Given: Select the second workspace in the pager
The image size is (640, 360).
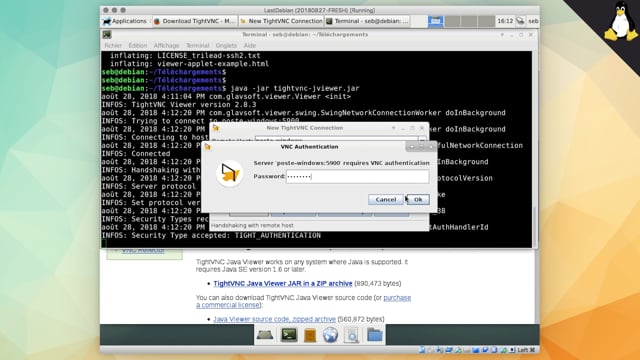Looking at the screenshot, I should [x=452, y=21].
